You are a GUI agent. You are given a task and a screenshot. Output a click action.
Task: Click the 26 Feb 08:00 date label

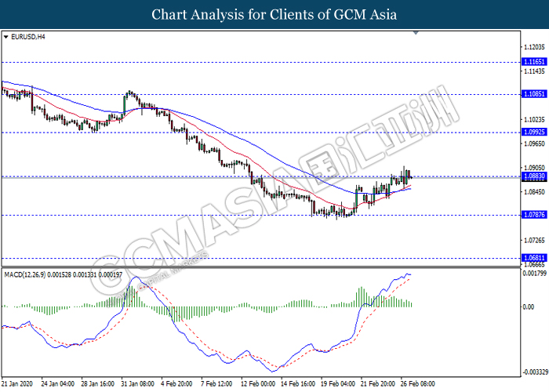417,384
